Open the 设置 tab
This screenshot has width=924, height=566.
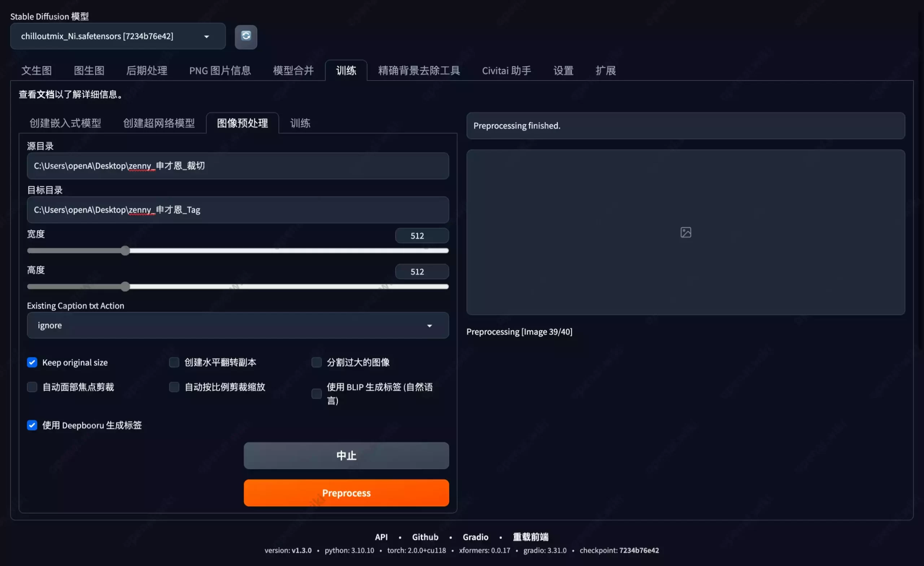click(x=563, y=70)
